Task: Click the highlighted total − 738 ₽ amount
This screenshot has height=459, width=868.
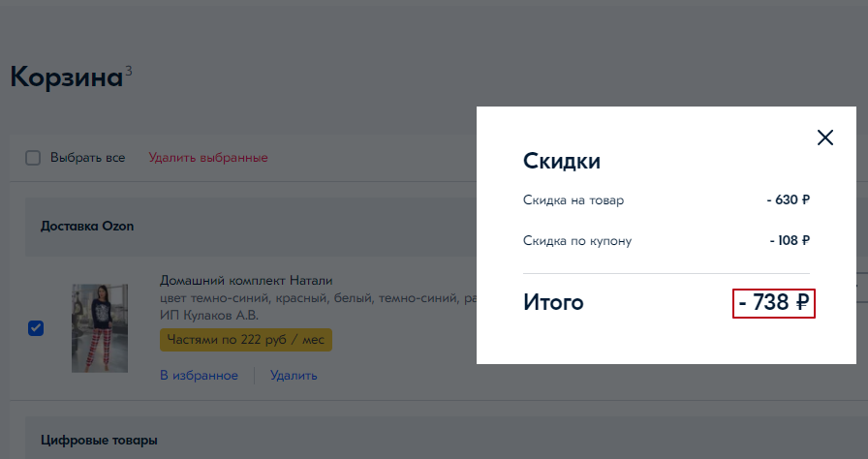Action: 773,303
